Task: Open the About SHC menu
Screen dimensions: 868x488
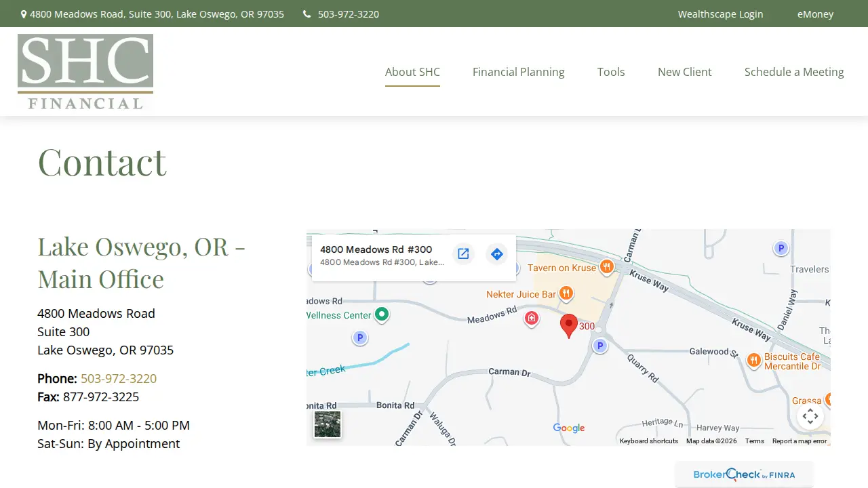Action: pyautogui.click(x=412, y=72)
